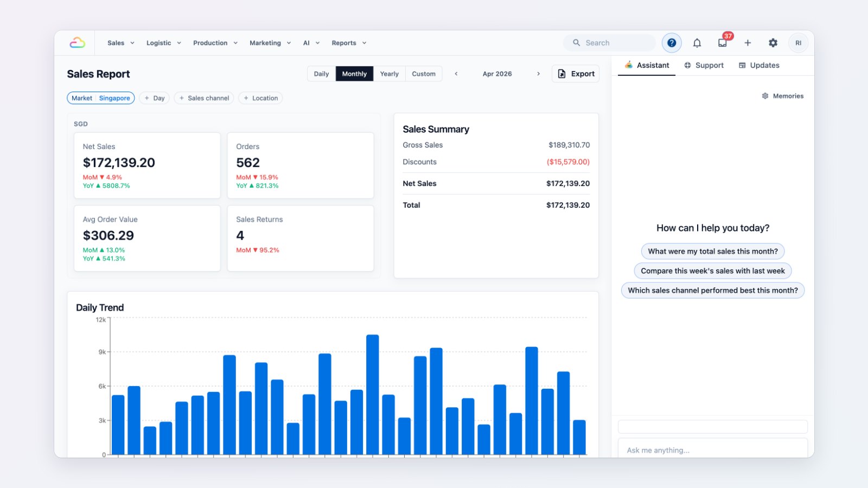Expand the Reports menu

click(349, 43)
